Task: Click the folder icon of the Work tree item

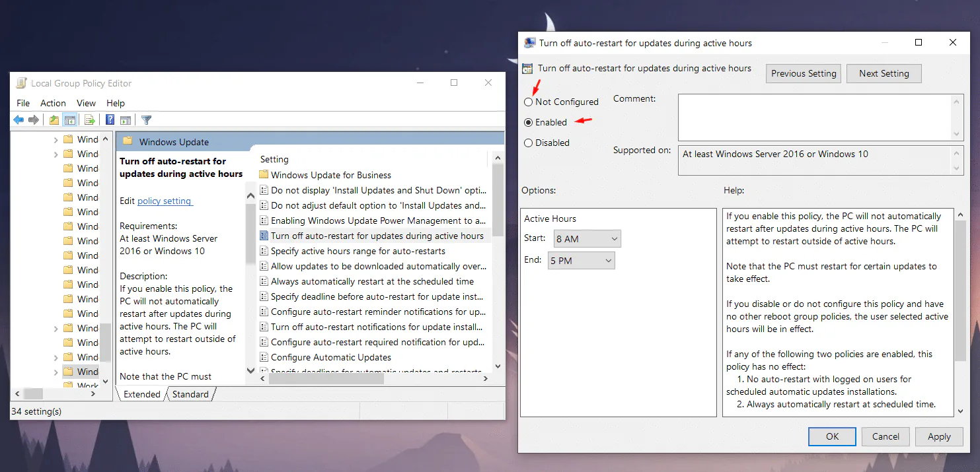Action: (x=68, y=386)
